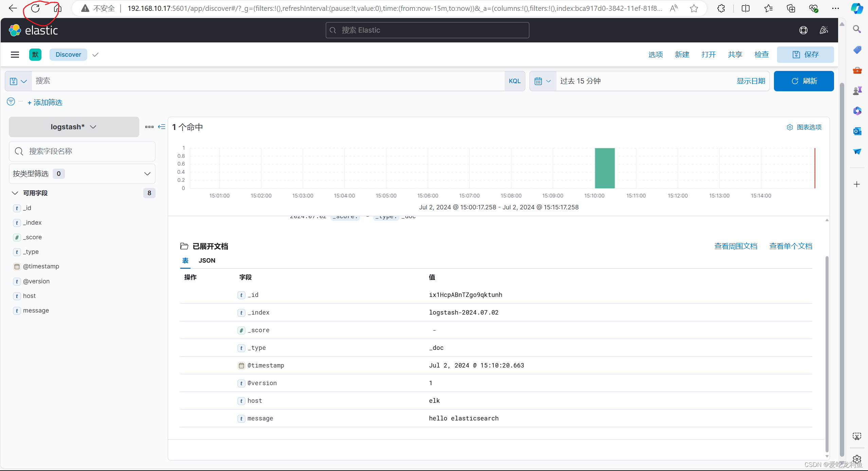868x471 pixels.
Task: Click the sidebar shopping tag icon
Action: click(857, 50)
